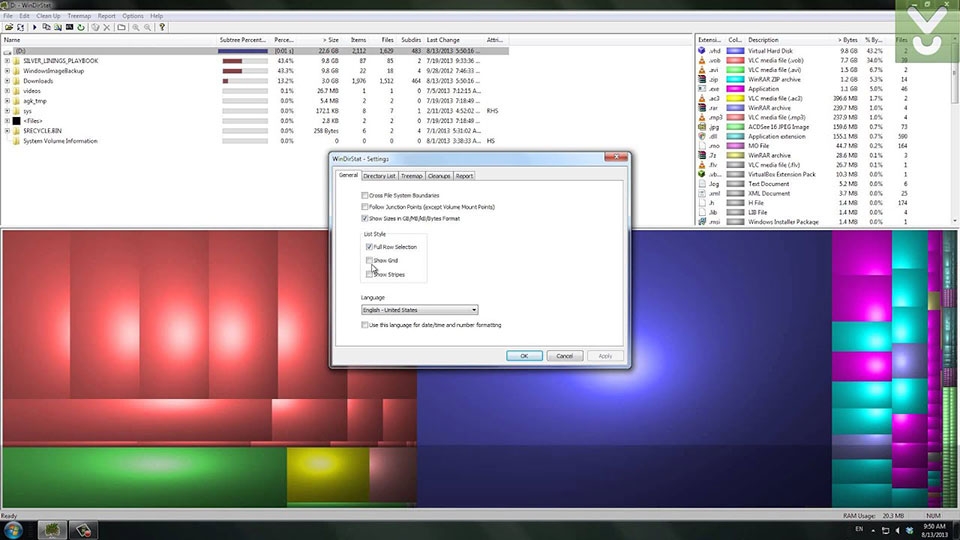Viewport: 960px width, 540px height.
Task: Close the Settings dialog with red X
Action: pos(616,157)
